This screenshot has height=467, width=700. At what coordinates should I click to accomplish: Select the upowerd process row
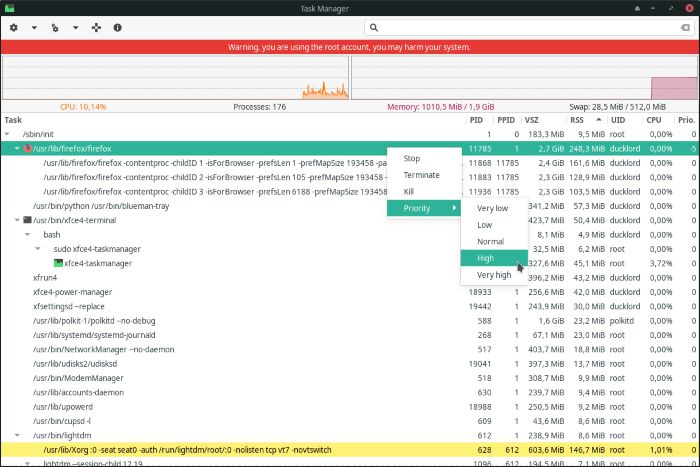350,407
